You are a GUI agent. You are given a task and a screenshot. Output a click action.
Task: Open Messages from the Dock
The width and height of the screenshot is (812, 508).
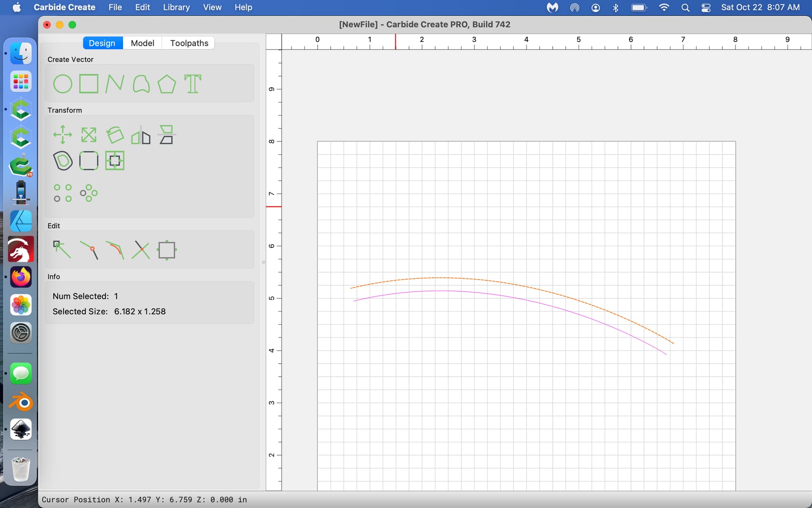[21, 373]
